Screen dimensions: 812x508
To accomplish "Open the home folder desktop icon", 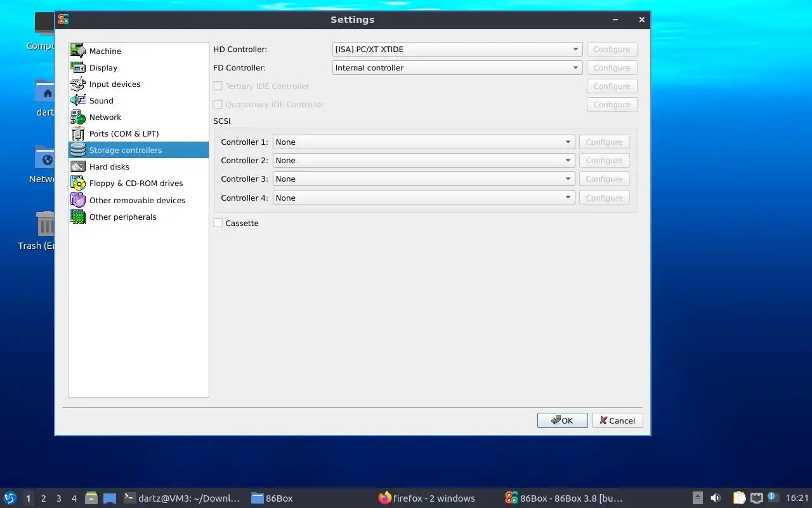I will (46, 91).
